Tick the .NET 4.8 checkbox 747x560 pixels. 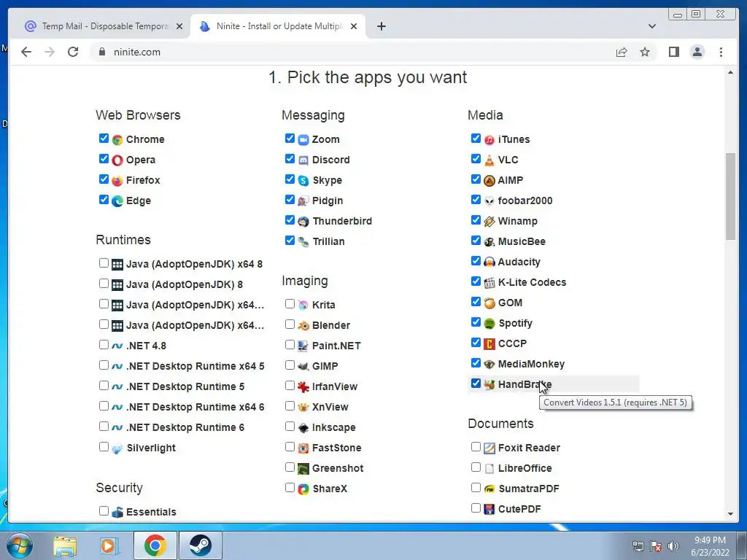click(104, 344)
